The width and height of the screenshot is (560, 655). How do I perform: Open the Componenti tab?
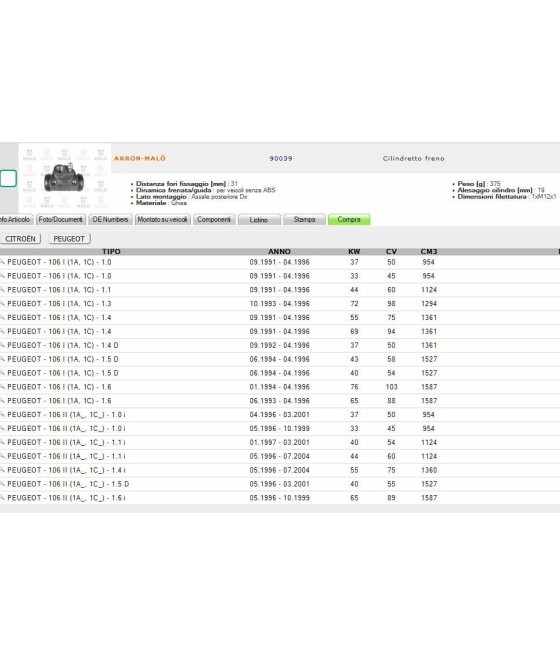pyautogui.click(x=214, y=219)
